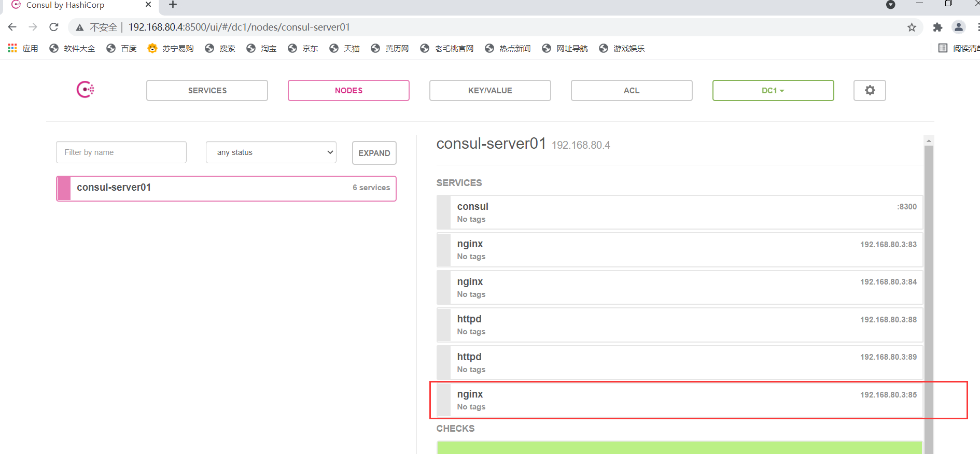This screenshot has height=454, width=980.
Task: Open the 京东 bookmark
Action: pos(303,48)
